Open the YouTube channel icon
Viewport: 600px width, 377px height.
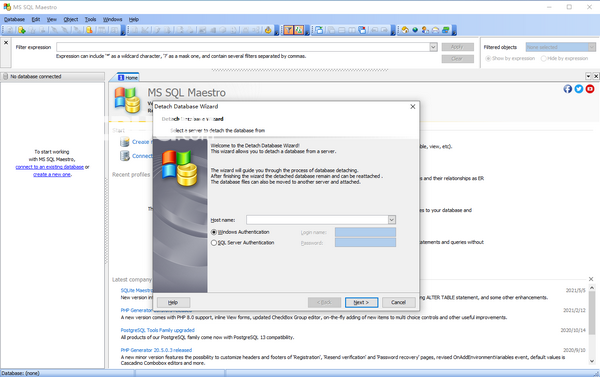tap(590, 89)
